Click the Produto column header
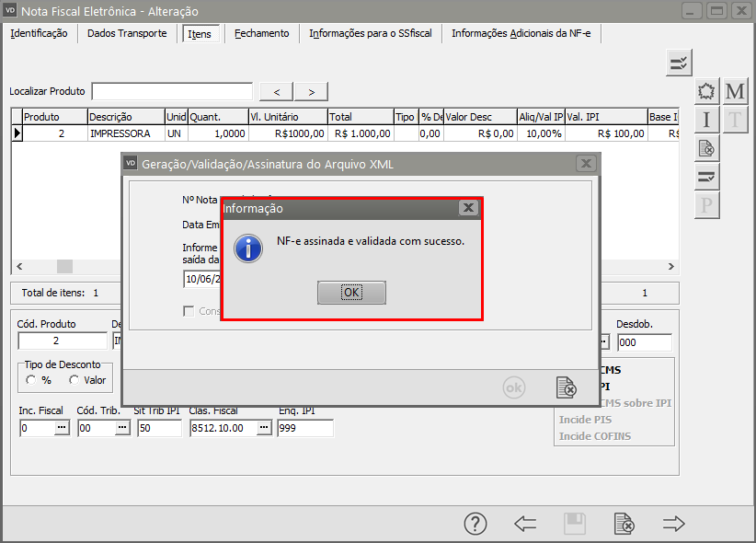 click(x=55, y=117)
